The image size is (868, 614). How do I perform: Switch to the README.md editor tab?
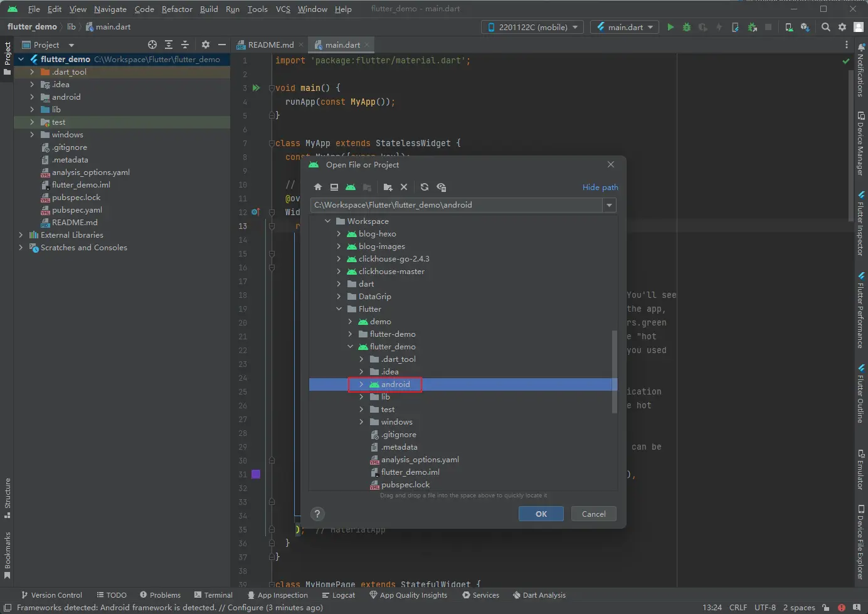click(270, 45)
